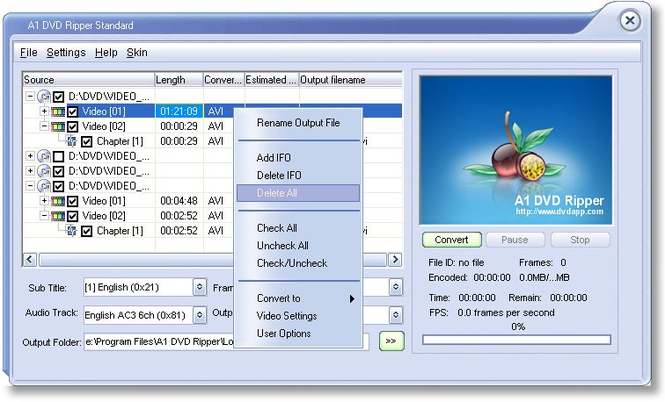Check the unchecked D:\DVD\VIDEO_ checkbox
Image resolution: width=665 pixels, height=402 pixels.
point(59,157)
